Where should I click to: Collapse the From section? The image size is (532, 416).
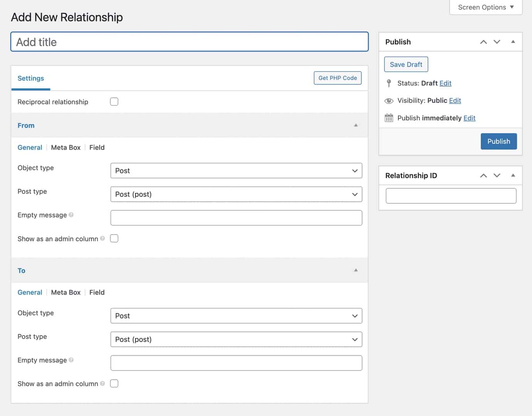click(x=356, y=125)
